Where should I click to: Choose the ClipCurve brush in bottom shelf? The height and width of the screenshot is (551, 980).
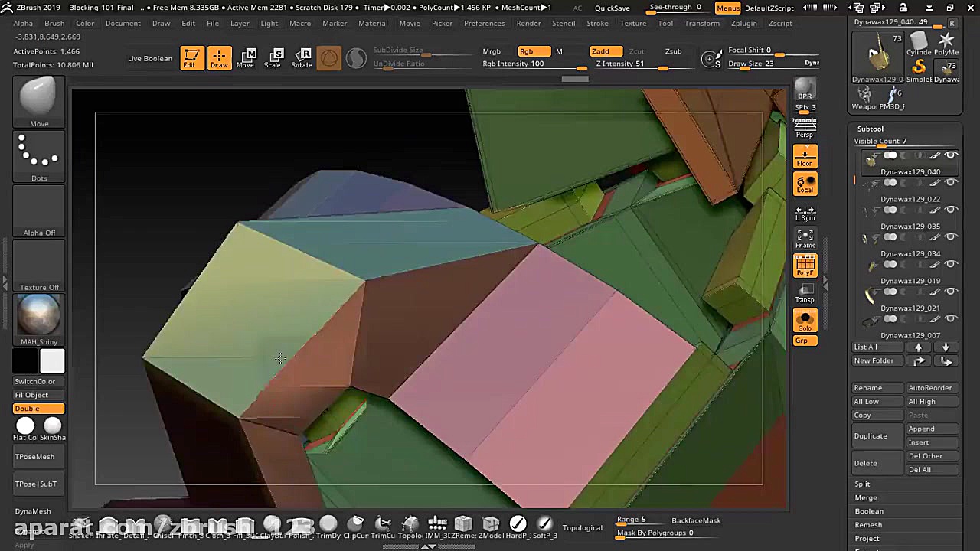click(x=356, y=526)
